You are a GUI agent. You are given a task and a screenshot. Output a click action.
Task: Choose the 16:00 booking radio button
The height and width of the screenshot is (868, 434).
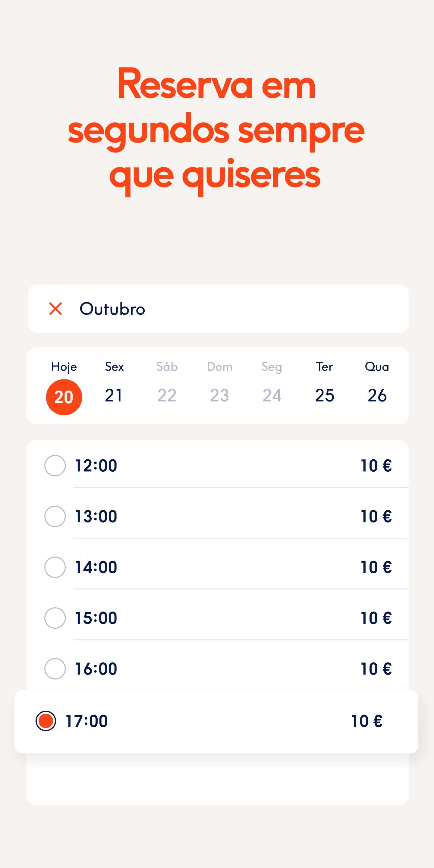tap(55, 668)
